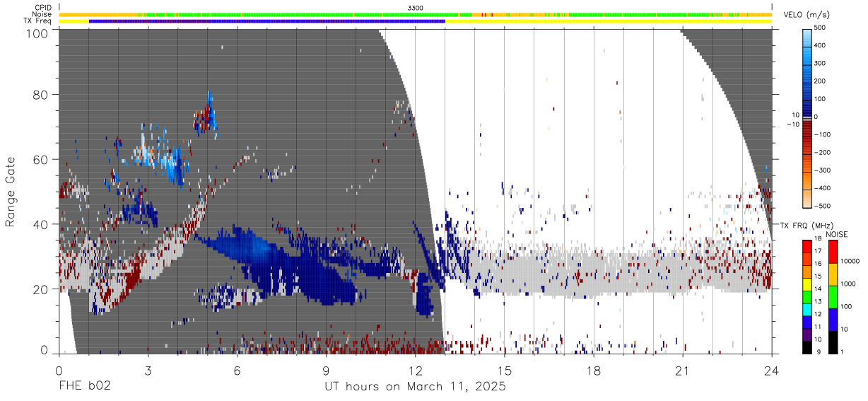
Task: Click the TX FRQ (MHz) legend title
Action: click(x=806, y=226)
